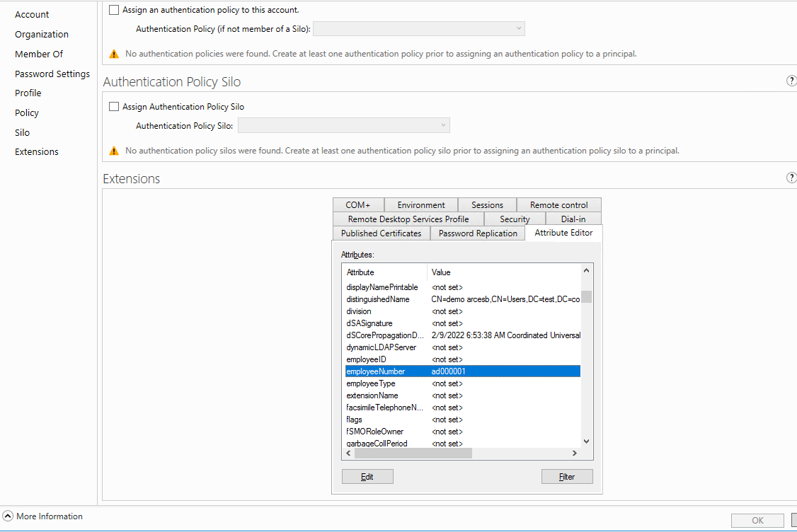Image resolution: width=797 pixels, height=532 pixels.
Task: Collapse More Information chevron icon
Action: point(8,516)
